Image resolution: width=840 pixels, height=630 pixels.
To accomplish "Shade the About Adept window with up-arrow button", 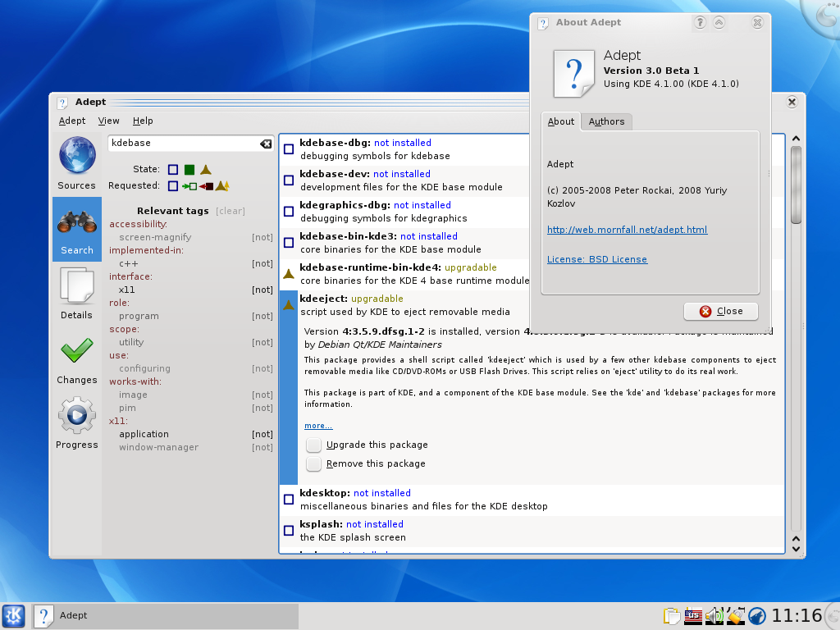I will pos(719,22).
